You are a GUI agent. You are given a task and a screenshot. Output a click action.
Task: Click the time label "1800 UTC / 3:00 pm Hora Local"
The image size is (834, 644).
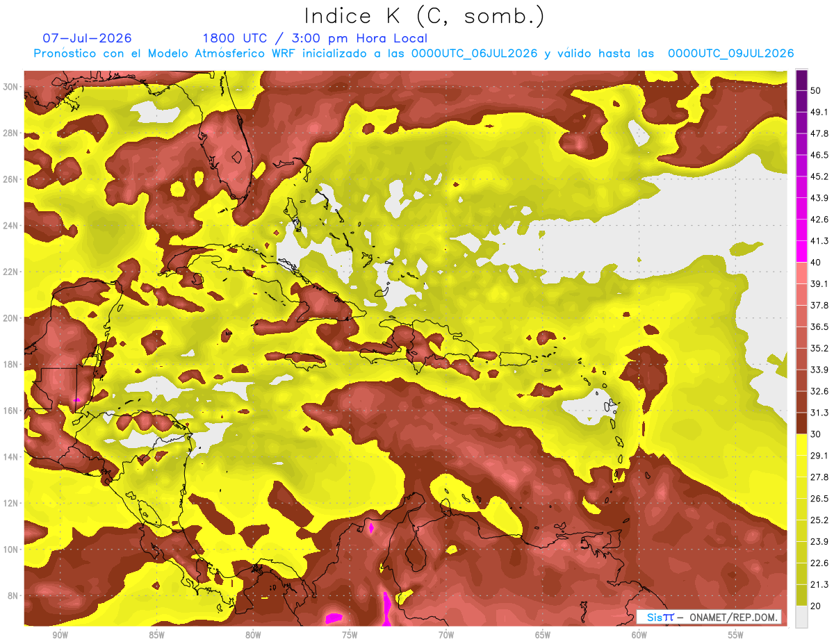[315, 38]
